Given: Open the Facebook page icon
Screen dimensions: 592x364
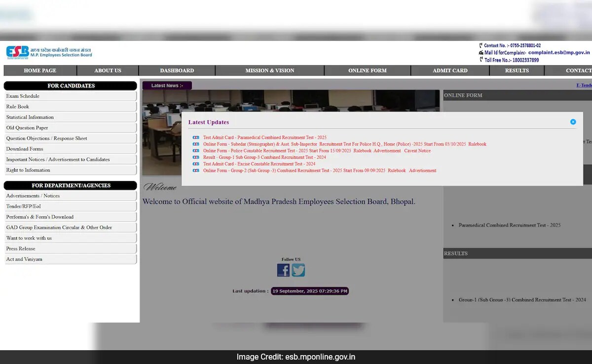Looking at the screenshot, I should click(x=283, y=270).
